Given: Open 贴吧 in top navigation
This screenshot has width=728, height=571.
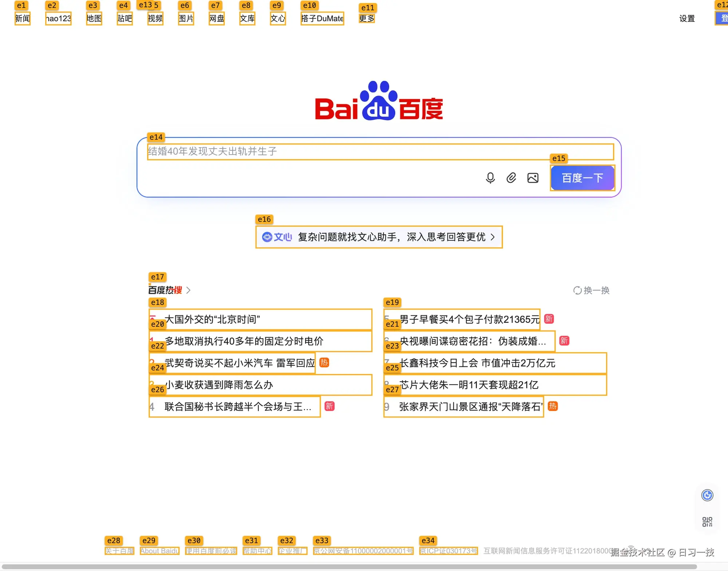Looking at the screenshot, I should (125, 18).
